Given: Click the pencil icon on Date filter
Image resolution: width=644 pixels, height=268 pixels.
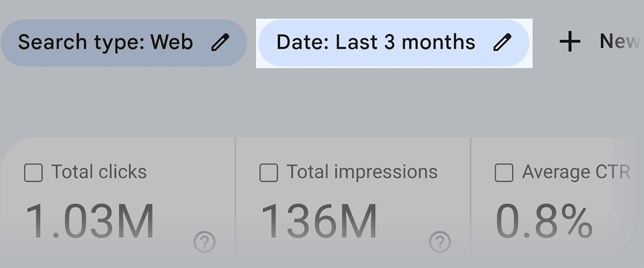Looking at the screenshot, I should tap(502, 42).
